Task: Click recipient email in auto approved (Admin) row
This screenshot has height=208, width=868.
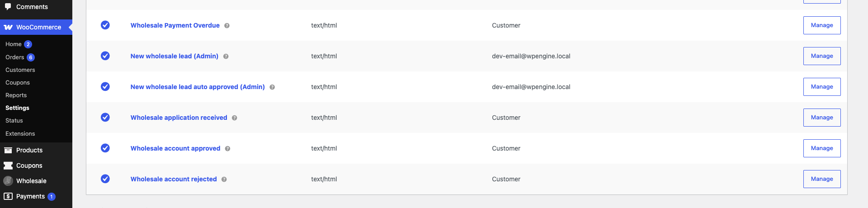Action: pos(531,87)
